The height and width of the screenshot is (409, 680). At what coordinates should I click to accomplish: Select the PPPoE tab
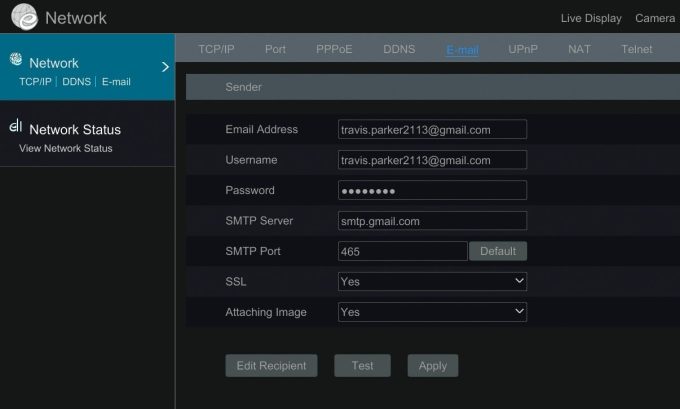[x=333, y=49]
